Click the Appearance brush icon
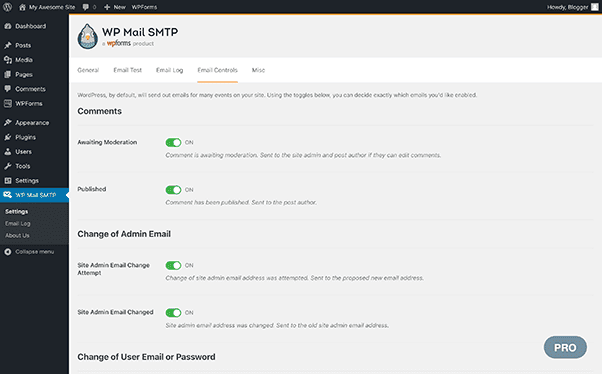Viewport: 602px width, 374px height. point(8,122)
